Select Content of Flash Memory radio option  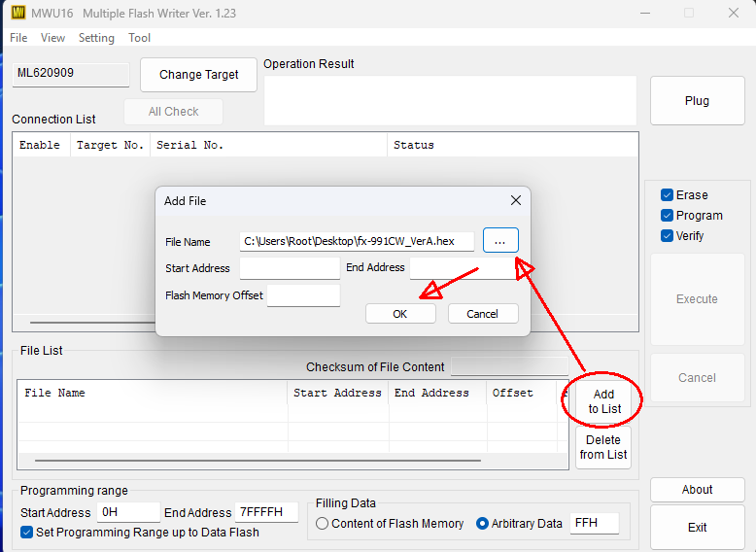323,524
